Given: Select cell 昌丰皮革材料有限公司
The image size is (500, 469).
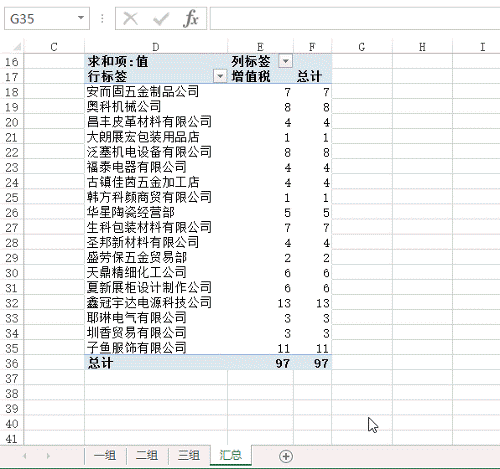Looking at the screenshot, I should (x=156, y=122).
